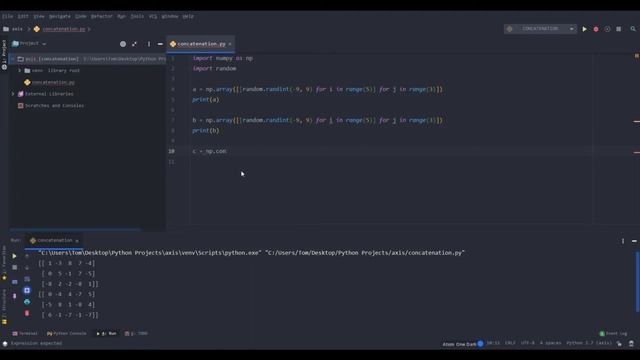Viewport: 640px width, 360px height.
Task: Close the concatenation.py editor tab
Action: (x=230, y=44)
